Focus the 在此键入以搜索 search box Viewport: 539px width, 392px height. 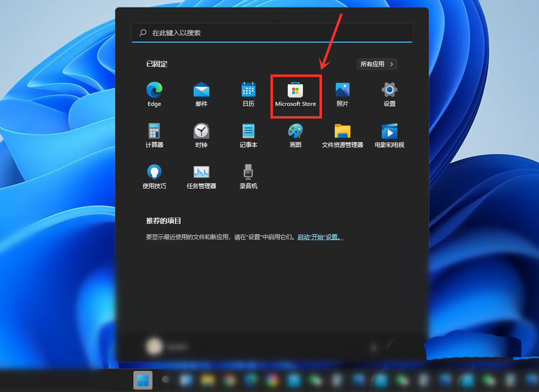point(271,33)
